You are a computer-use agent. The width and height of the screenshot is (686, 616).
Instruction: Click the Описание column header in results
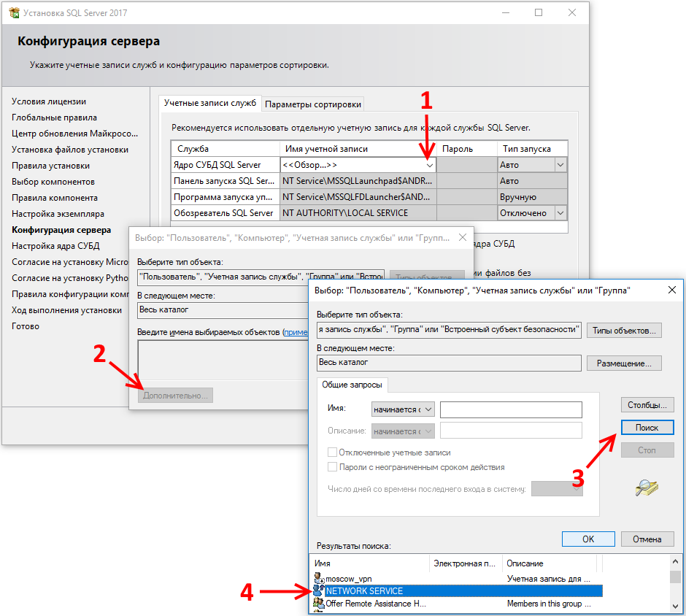(x=550, y=563)
